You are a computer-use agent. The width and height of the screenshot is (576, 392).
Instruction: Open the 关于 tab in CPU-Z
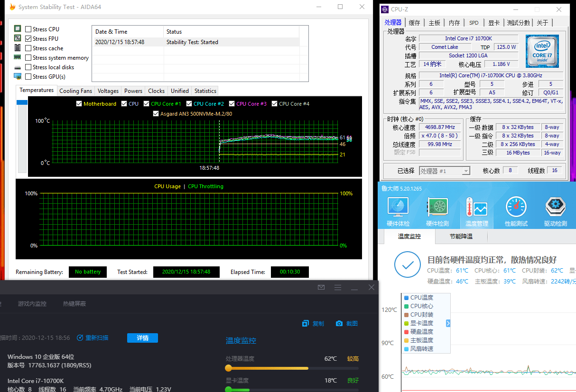[542, 23]
